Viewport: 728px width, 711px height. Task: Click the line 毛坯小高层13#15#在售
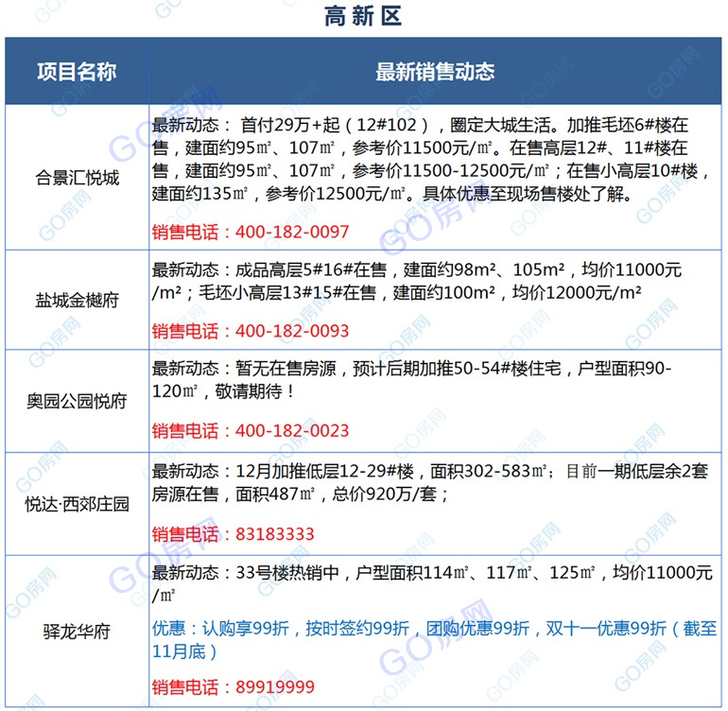[x=396, y=292]
